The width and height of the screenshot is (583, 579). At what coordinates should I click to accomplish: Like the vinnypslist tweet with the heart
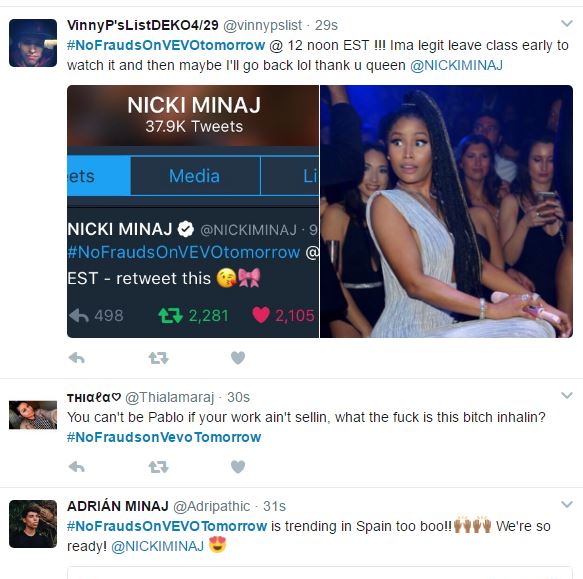(x=238, y=358)
